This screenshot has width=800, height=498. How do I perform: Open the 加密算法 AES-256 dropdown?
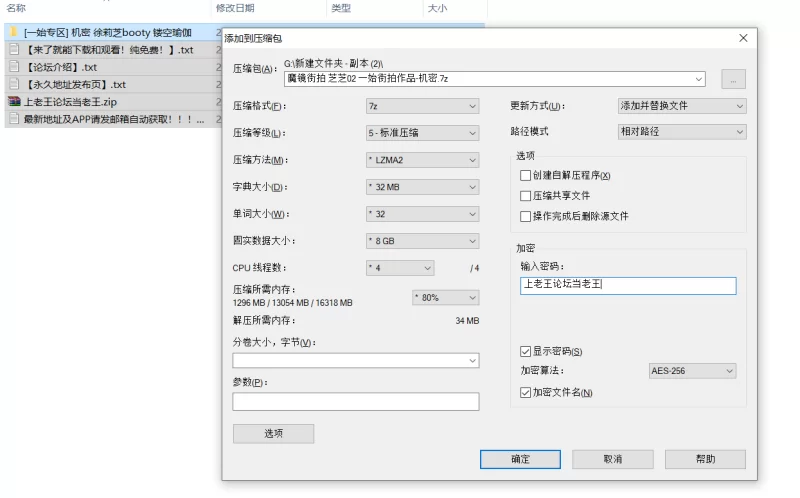click(692, 371)
